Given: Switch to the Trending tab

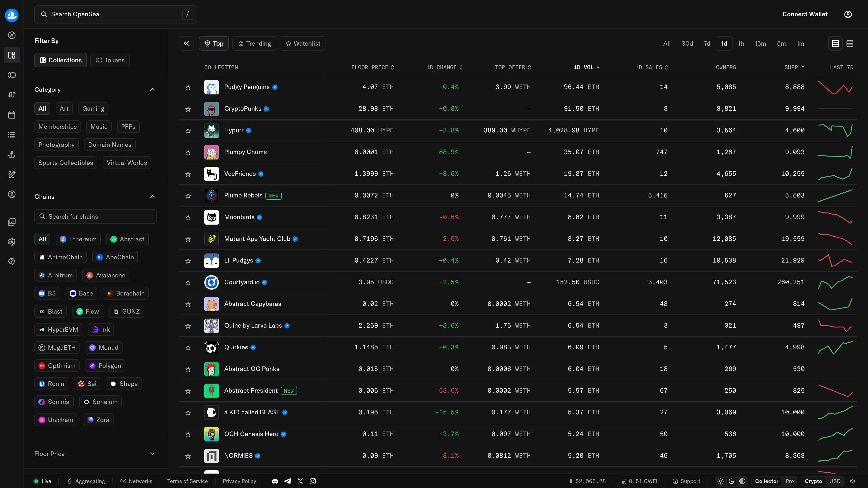Looking at the screenshot, I should tap(254, 43).
